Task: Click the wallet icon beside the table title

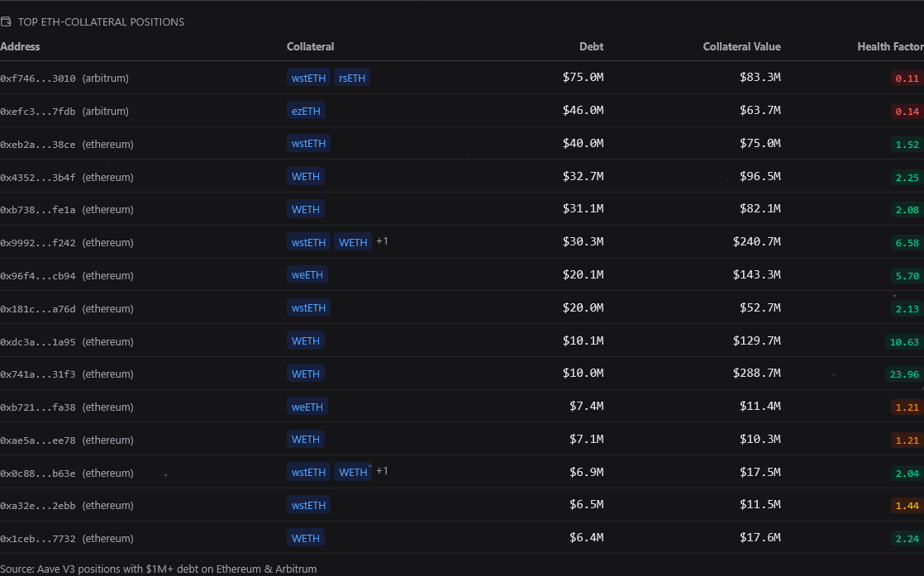Action: coord(6,22)
